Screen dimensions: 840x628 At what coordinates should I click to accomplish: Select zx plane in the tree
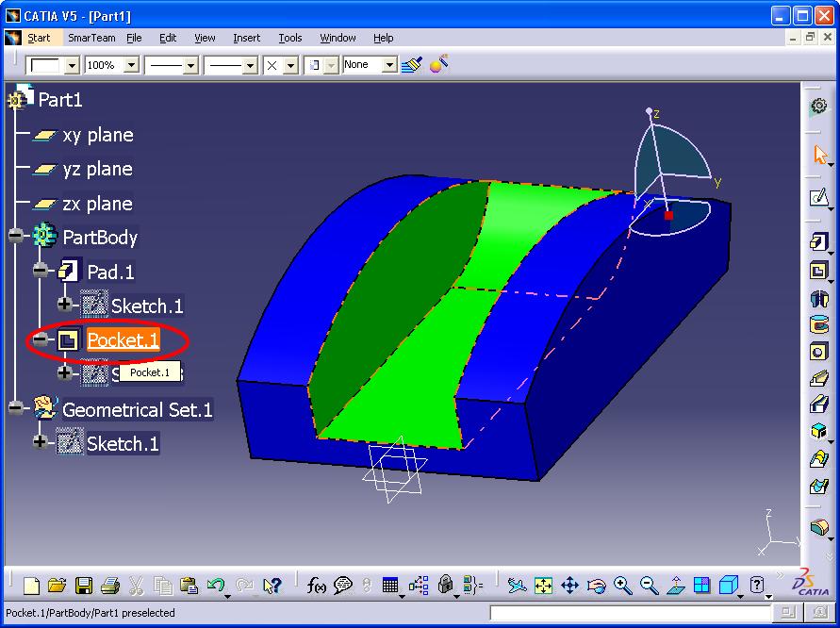pos(97,204)
